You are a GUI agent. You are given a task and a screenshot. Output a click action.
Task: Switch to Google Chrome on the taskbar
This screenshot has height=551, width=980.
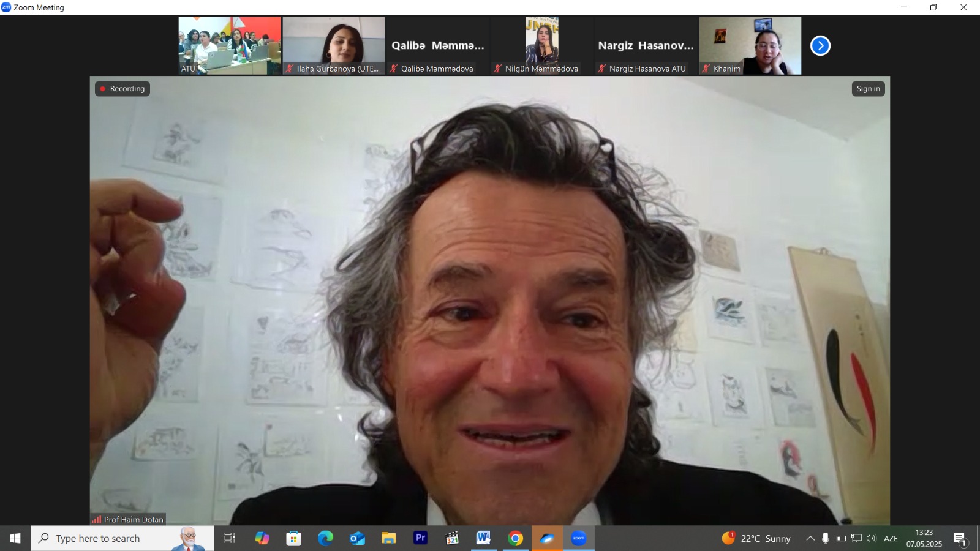pyautogui.click(x=516, y=538)
